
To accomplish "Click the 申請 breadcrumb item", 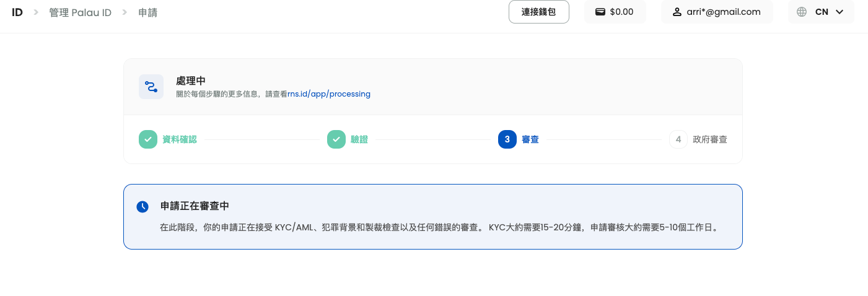I will pos(148,12).
